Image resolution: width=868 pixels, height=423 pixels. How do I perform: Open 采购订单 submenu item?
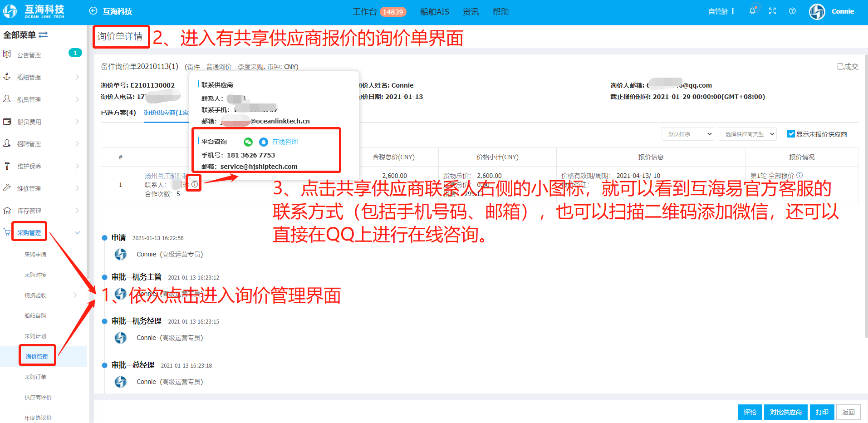coord(35,377)
